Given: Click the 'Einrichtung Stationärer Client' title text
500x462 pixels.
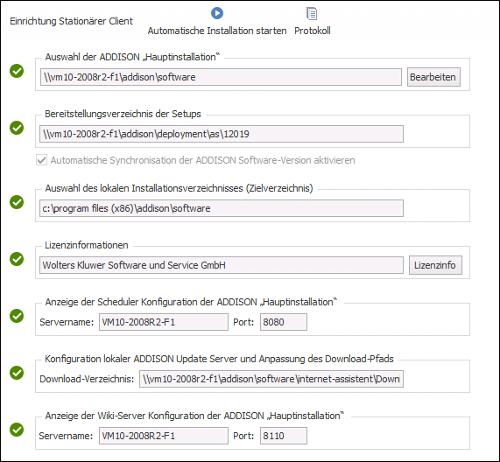Looking at the screenshot, I should coord(71,21).
